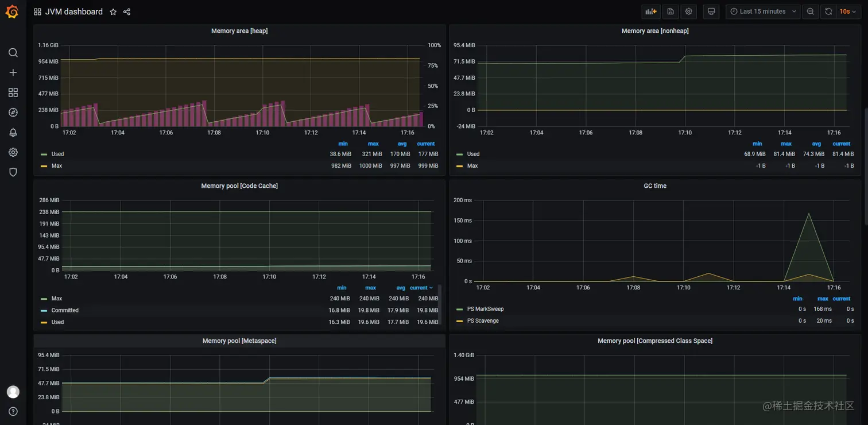Click the Add panel icon
Viewport: 868px width, 425px height.
point(650,11)
